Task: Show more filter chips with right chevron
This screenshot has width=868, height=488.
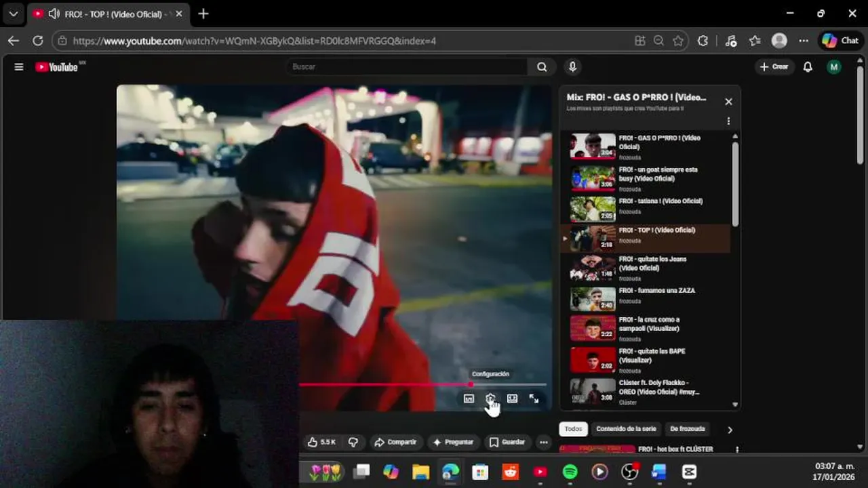Action: (x=730, y=430)
